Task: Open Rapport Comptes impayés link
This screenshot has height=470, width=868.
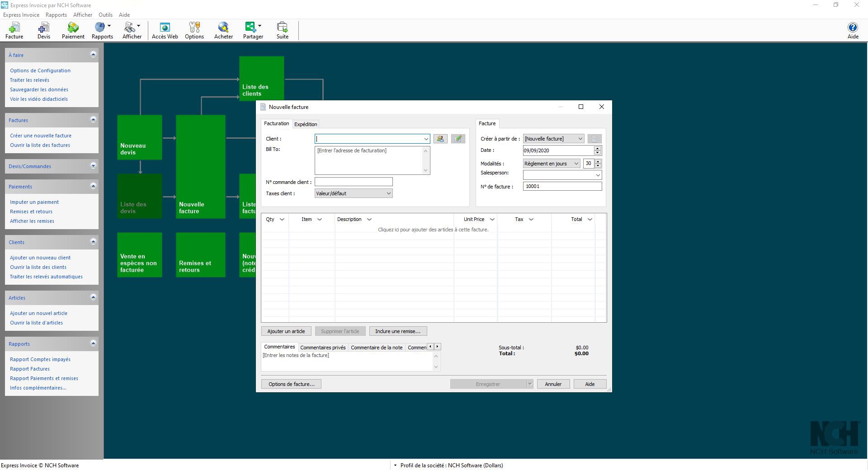Action: [40, 359]
